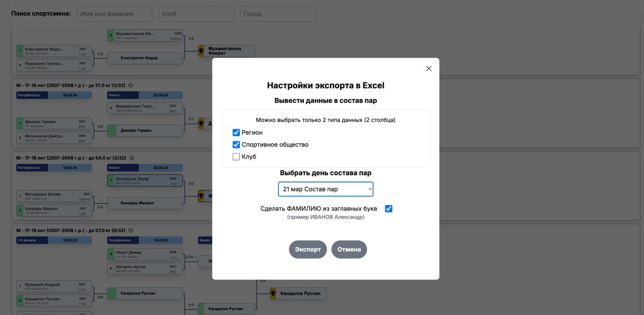Viewport: 644px width, 315px height.
Task: Open the 21 мар Состав пар dropdown
Action: tap(326, 189)
